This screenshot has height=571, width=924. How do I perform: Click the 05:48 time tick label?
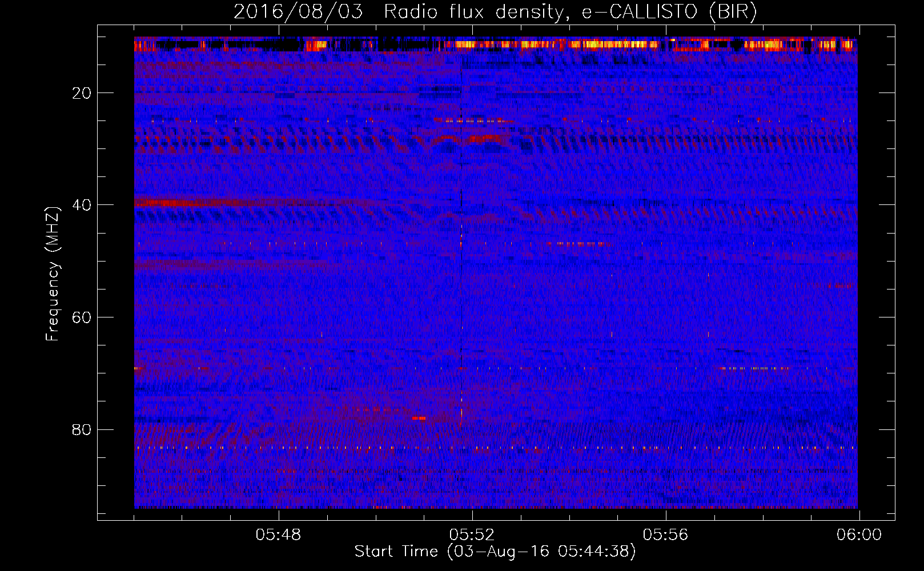point(278,535)
